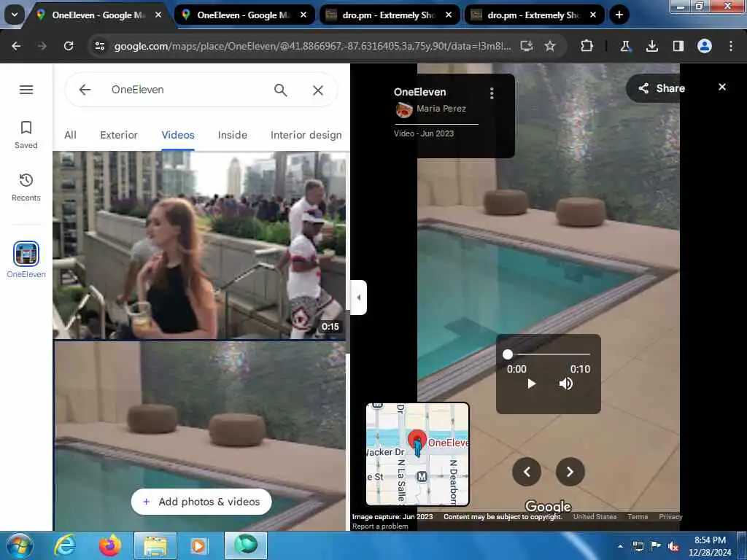Click Report a problem link

point(380,526)
